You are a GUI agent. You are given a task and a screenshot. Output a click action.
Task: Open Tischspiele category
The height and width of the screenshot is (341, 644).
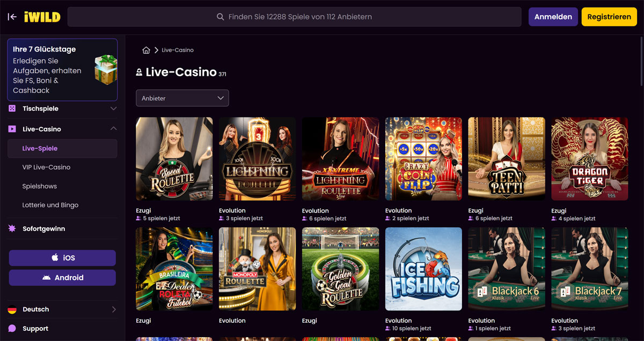40,108
